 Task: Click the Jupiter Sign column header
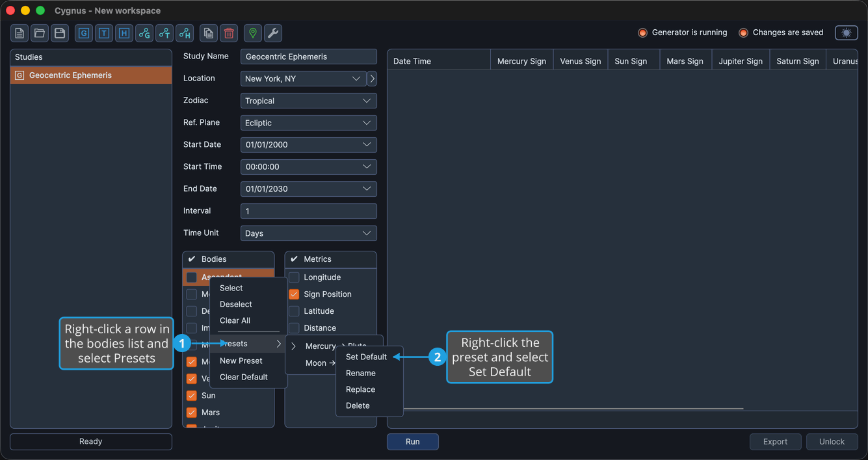click(x=741, y=61)
